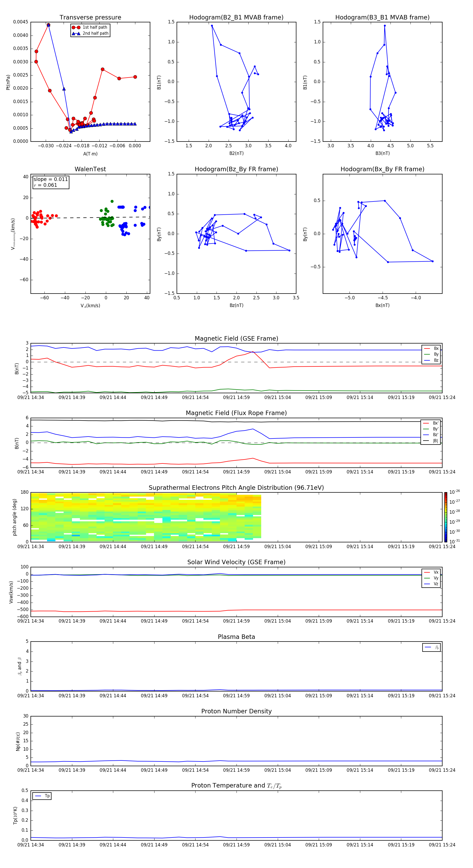Screen dimensions: 473x868
Task: Click the Suprathermal Electrons Pitch Angle title
Action: click(x=236, y=488)
